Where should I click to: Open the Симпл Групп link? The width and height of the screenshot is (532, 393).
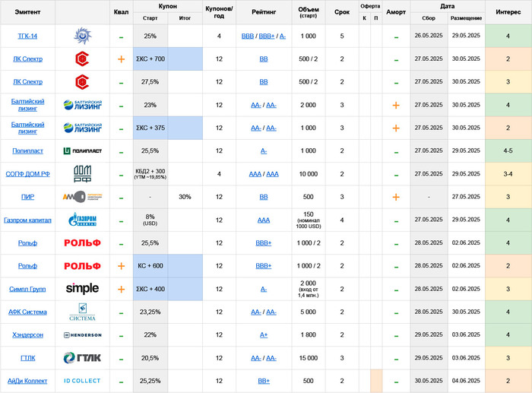(x=27, y=289)
